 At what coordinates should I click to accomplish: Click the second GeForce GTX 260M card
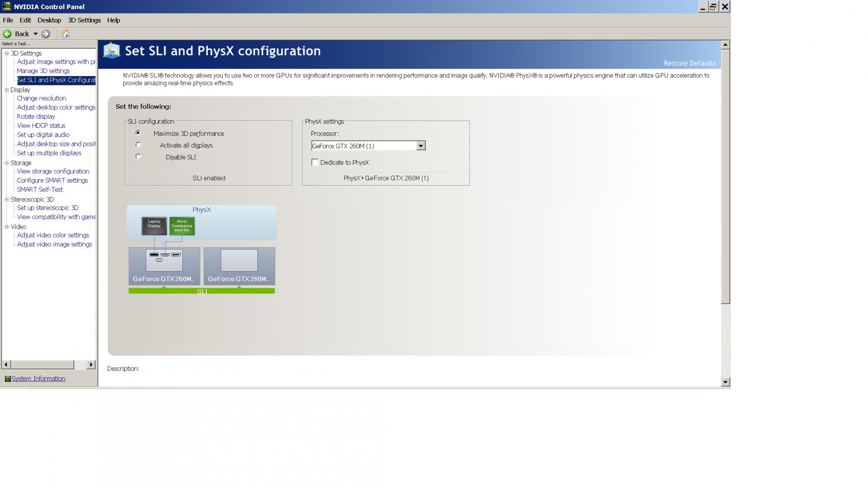point(239,266)
